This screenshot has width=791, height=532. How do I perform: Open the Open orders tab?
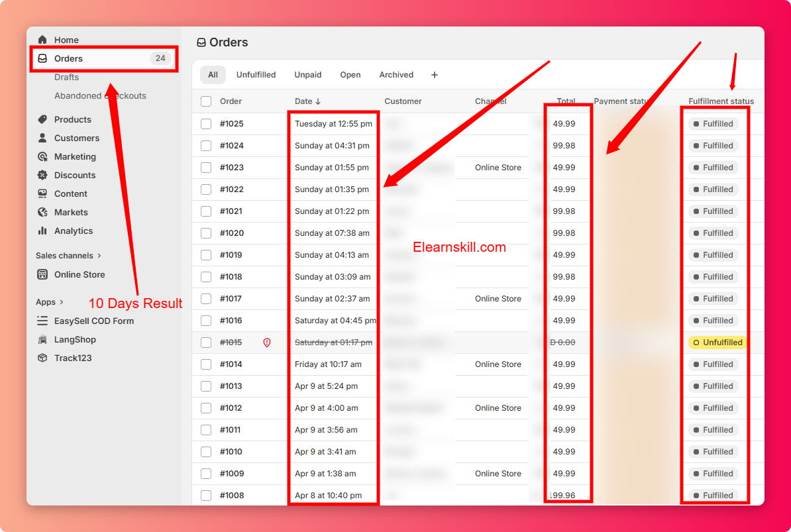coord(350,75)
